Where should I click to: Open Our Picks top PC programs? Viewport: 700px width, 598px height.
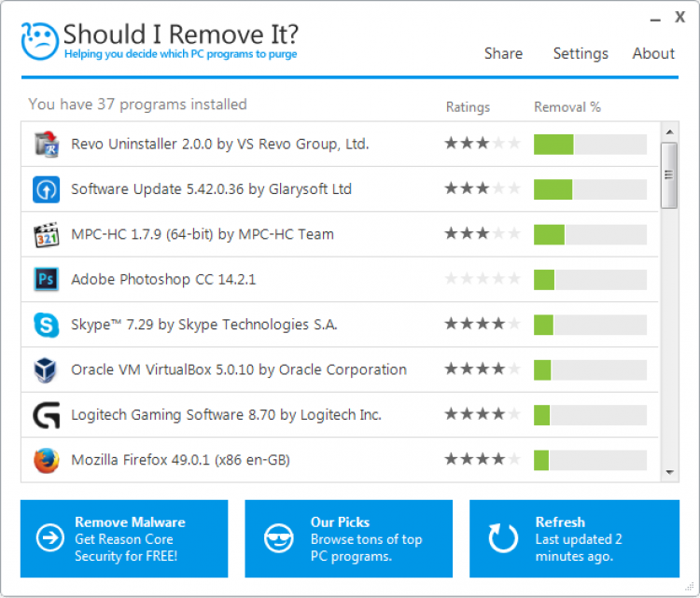coord(349,538)
